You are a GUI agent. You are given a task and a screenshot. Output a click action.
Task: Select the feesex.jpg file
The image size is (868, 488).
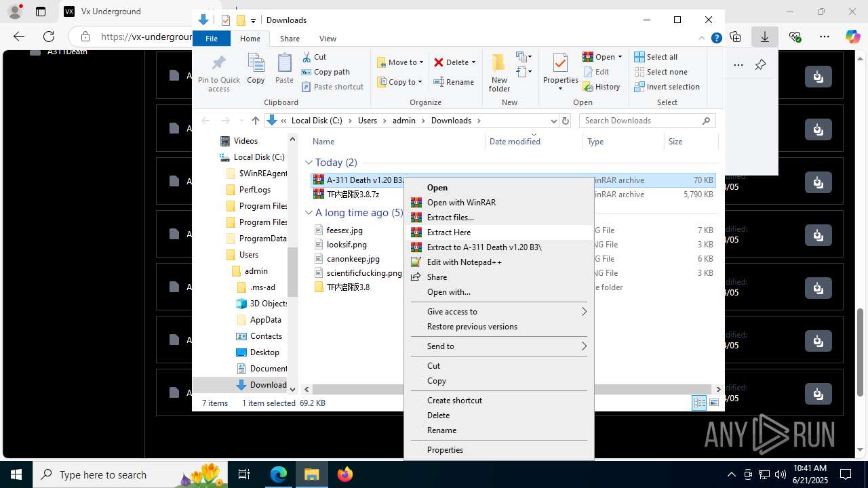coord(344,230)
